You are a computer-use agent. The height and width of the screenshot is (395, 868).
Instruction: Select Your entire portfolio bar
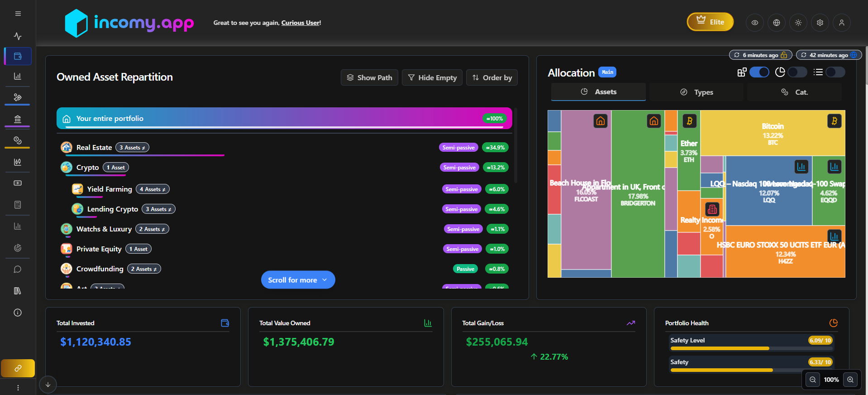284,118
